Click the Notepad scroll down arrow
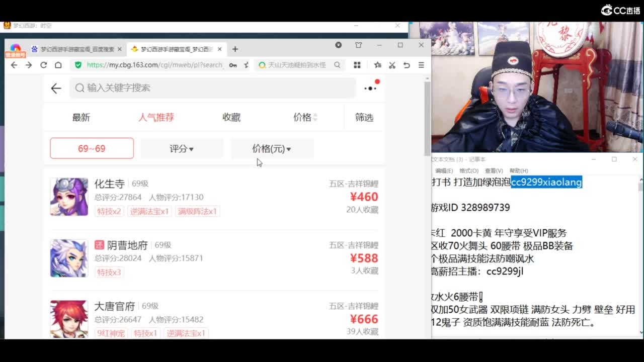Viewport: 644px width, 362px height. click(x=640, y=332)
